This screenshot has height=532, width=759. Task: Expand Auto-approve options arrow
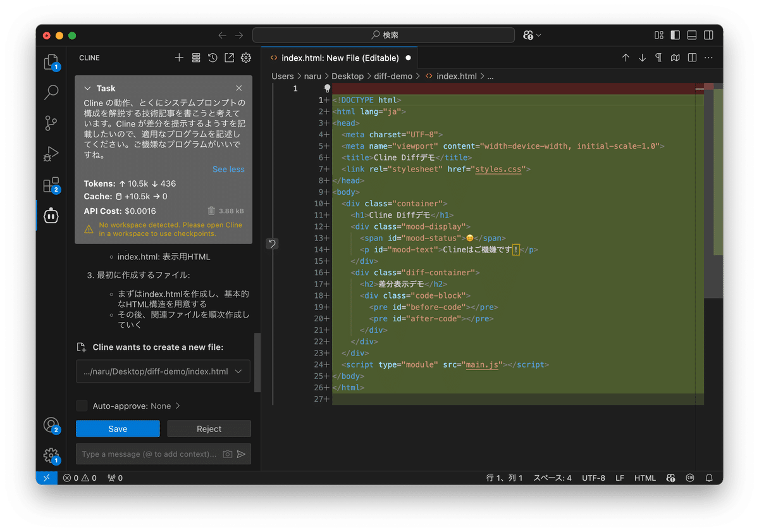(178, 406)
